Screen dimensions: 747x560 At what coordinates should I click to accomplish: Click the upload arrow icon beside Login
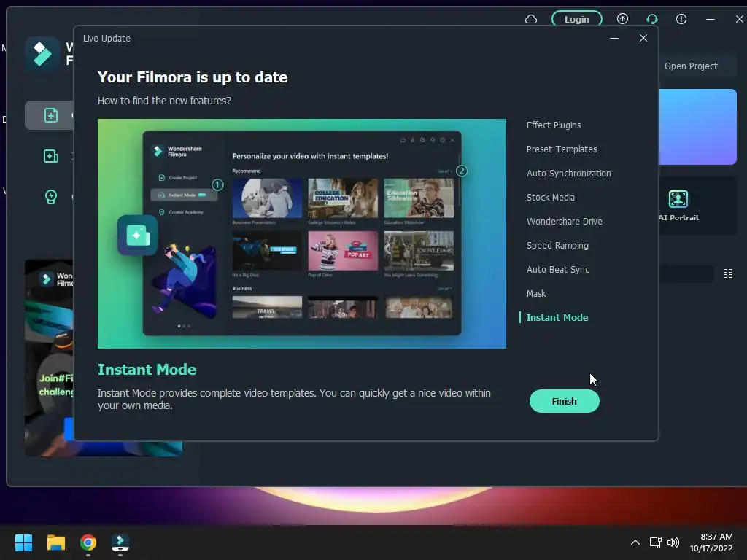click(622, 18)
